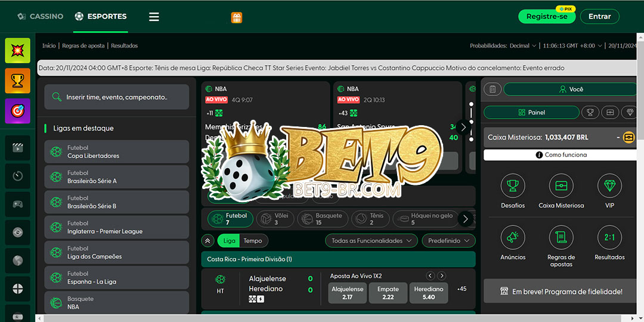The height and width of the screenshot is (322, 644).
Task: Open Espanha - La Liga league
Action: [x=117, y=278]
